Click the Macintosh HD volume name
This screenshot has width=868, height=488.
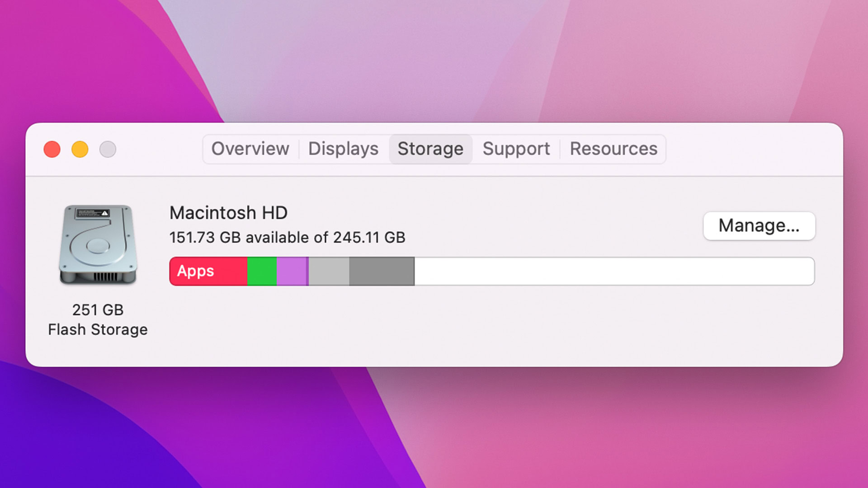(228, 213)
